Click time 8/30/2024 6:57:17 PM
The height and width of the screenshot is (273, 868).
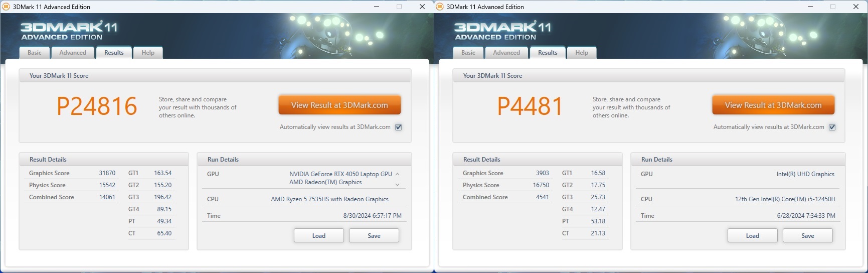pos(373,216)
